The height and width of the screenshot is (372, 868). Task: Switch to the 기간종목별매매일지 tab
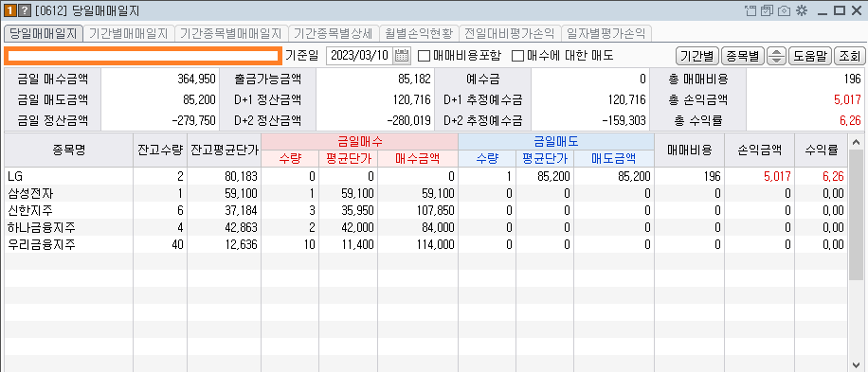click(x=231, y=33)
